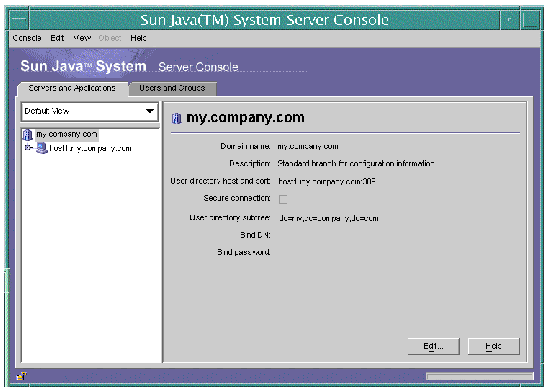This screenshot has width=549, height=392.
Task: Click the building icon beside my.company.com heading
Action: (176, 118)
